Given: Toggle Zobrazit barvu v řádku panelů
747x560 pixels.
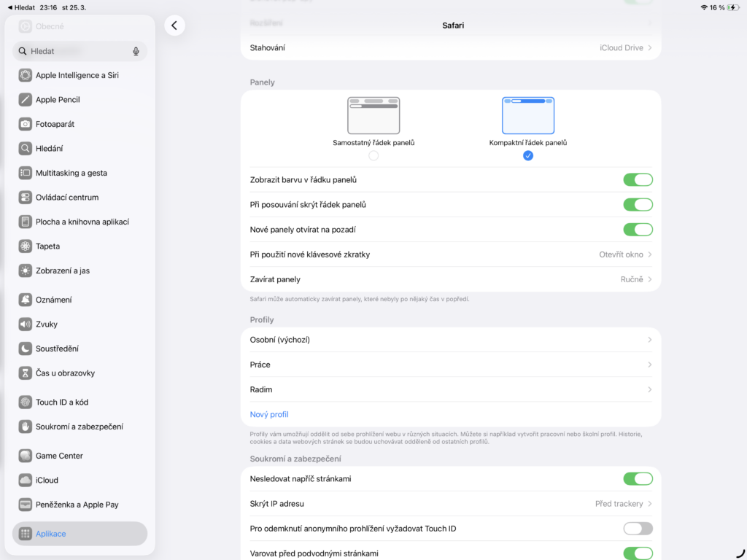Looking at the screenshot, I should pyautogui.click(x=637, y=180).
